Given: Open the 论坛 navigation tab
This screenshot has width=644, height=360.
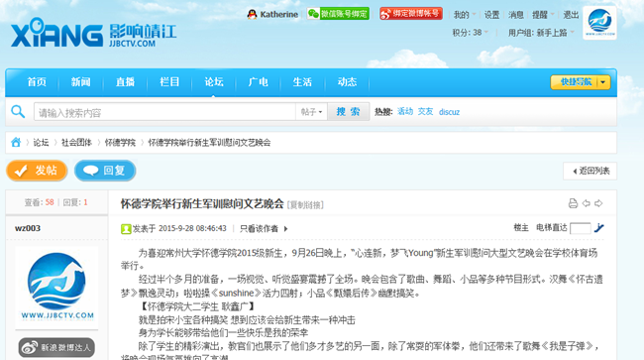Looking at the screenshot, I should click(x=214, y=81).
